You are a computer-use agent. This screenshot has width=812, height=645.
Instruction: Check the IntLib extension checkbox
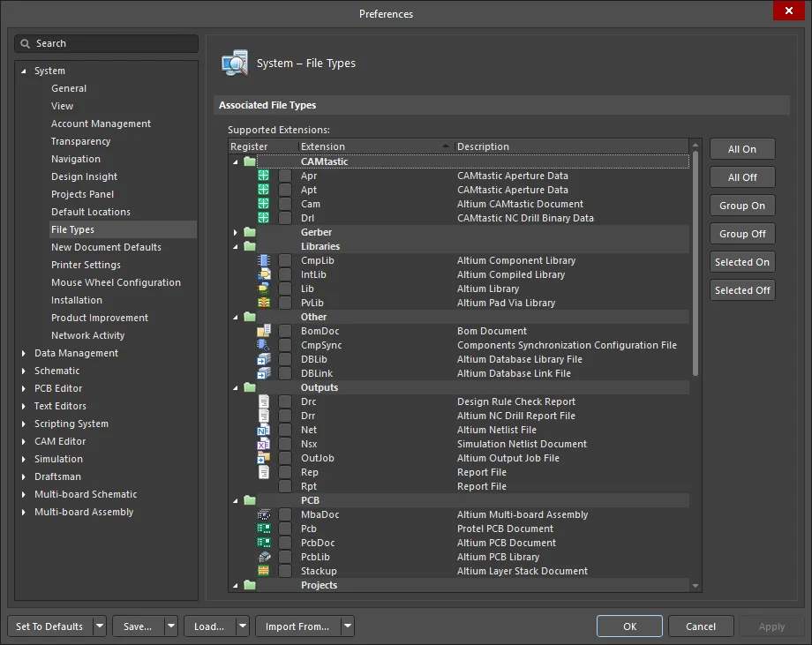[x=285, y=274]
